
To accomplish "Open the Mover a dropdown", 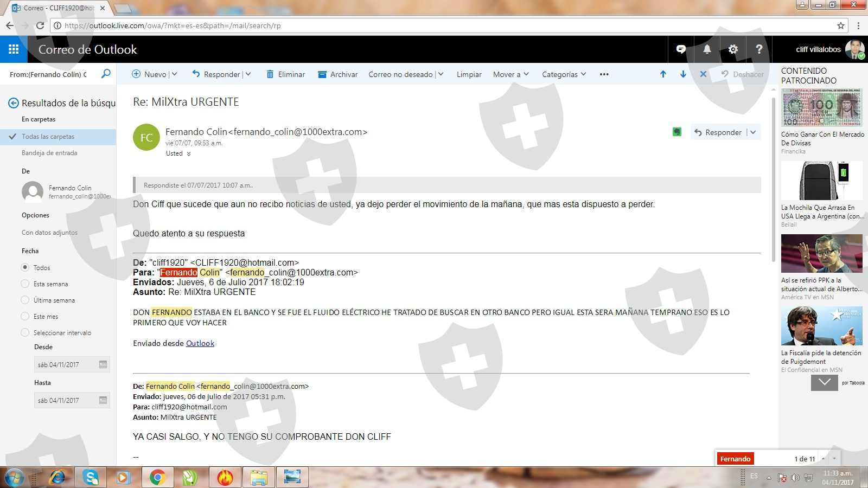I will click(x=510, y=74).
